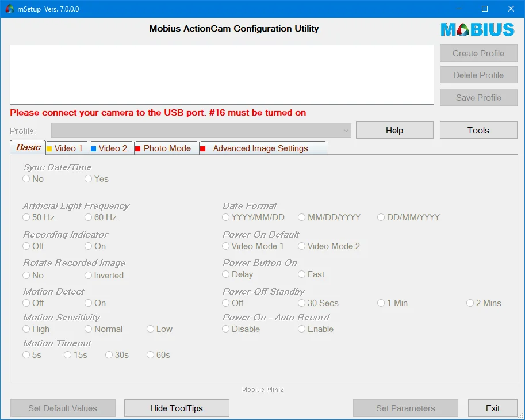Turn Motion Detect Off
525x420 pixels.
tap(33, 303)
